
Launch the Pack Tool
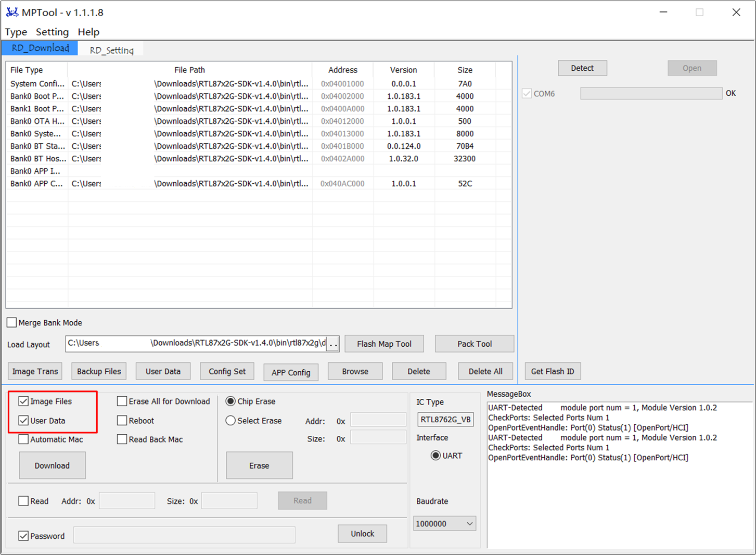(x=474, y=344)
